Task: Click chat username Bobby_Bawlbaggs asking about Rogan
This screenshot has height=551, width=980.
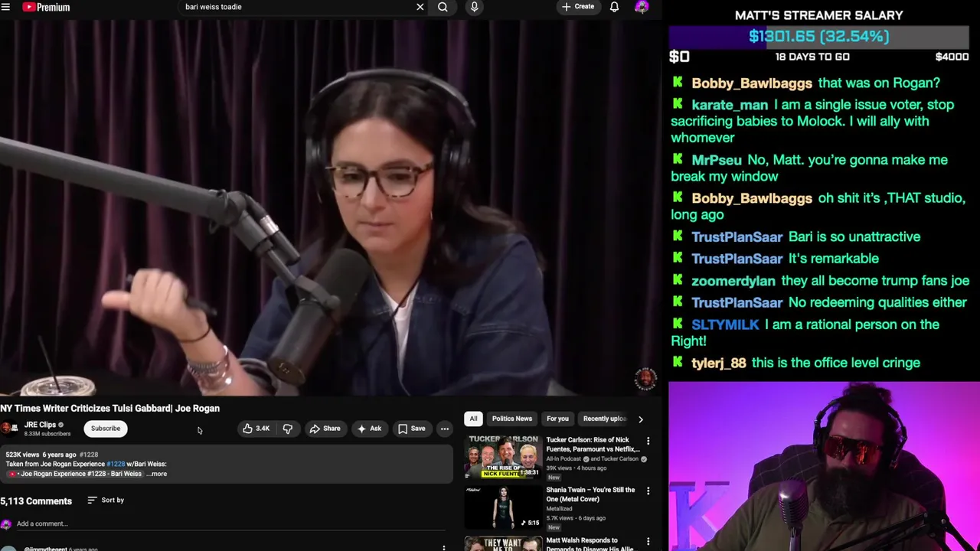Action: click(x=752, y=83)
